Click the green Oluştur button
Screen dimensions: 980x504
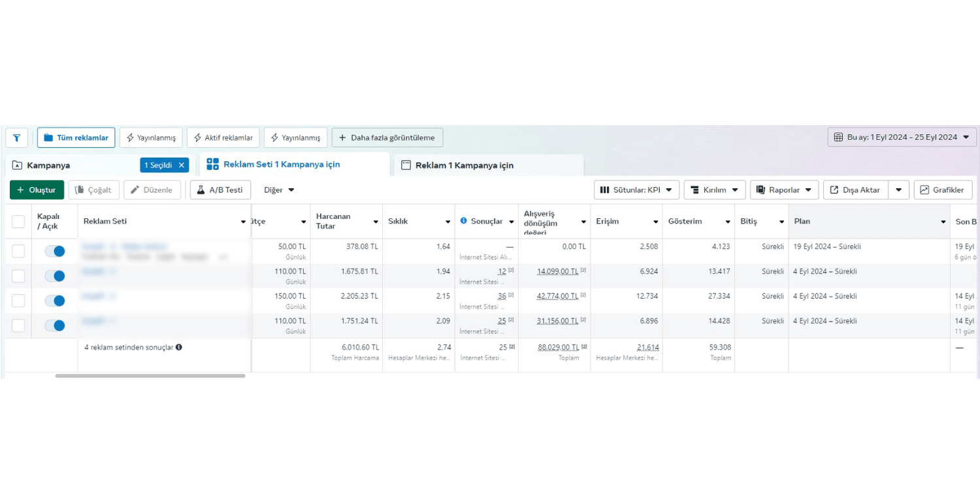(37, 190)
